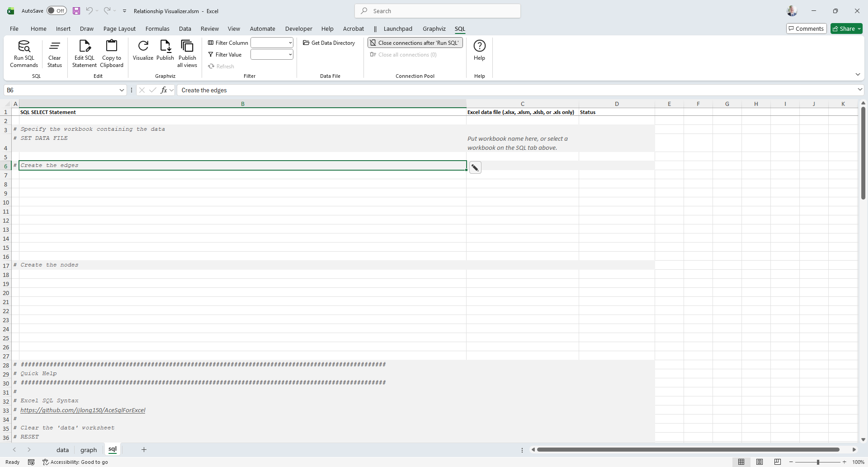Click Get Data Directory button
Viewport: 868px width, 467px height.
(x=329, y=43)
